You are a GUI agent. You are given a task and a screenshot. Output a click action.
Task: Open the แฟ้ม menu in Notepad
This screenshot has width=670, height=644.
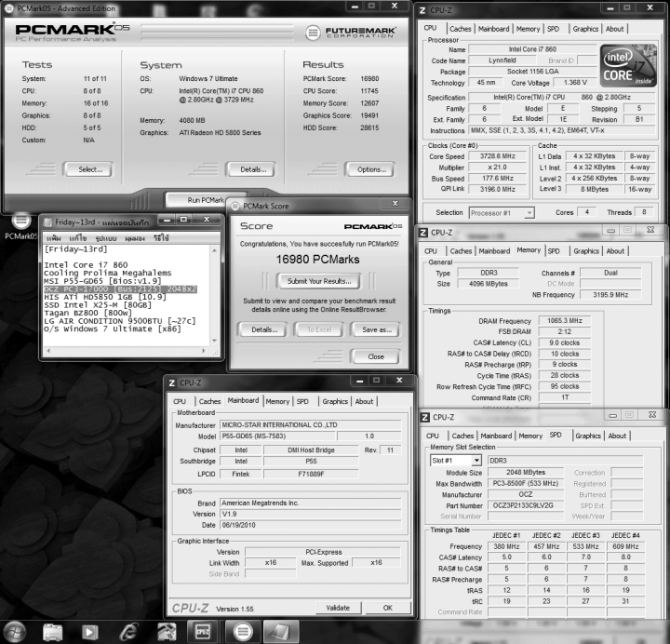[54, 238]
